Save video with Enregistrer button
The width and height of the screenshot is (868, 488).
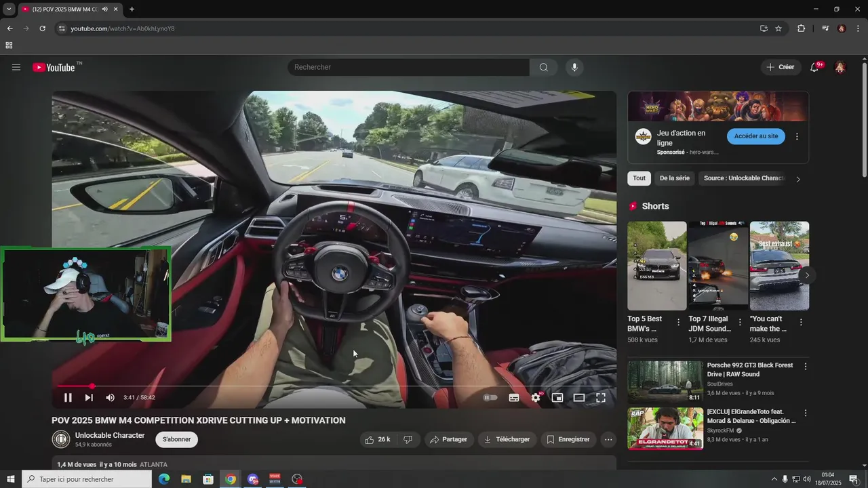click(x=568, y=439)
